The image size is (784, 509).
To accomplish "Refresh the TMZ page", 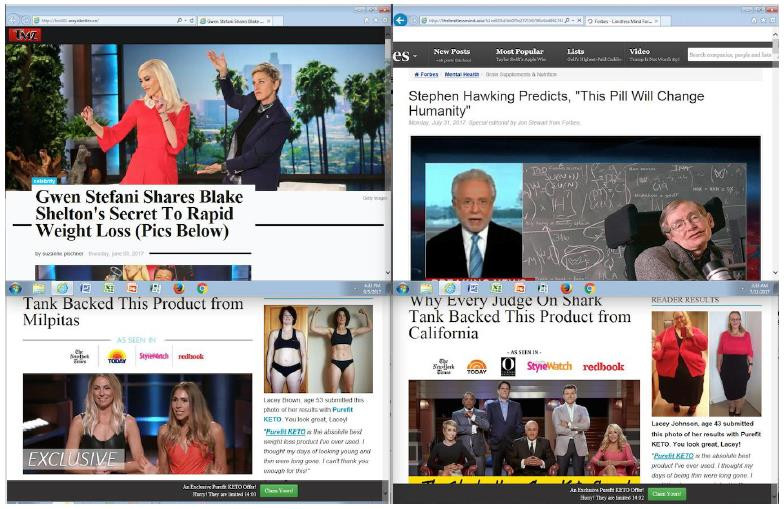I will tap(192, 20).
